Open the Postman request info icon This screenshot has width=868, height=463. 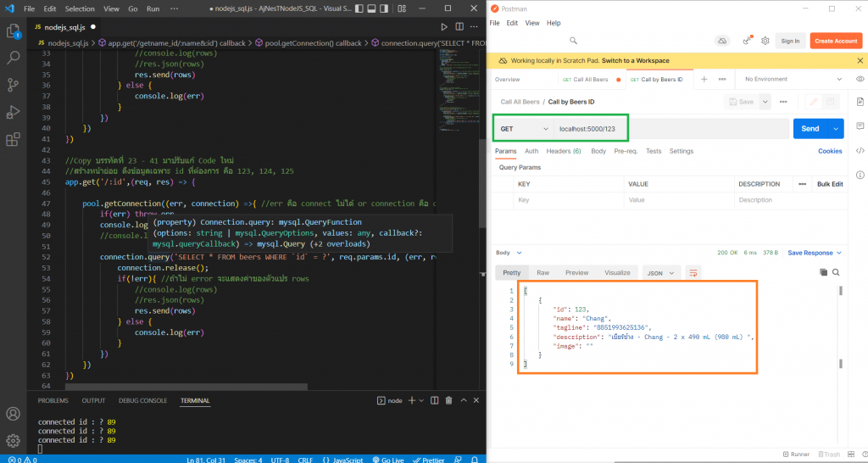(860, 175)
